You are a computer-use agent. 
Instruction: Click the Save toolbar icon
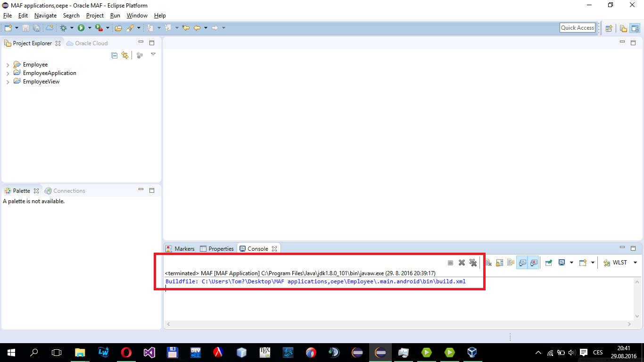click(25, 28)
